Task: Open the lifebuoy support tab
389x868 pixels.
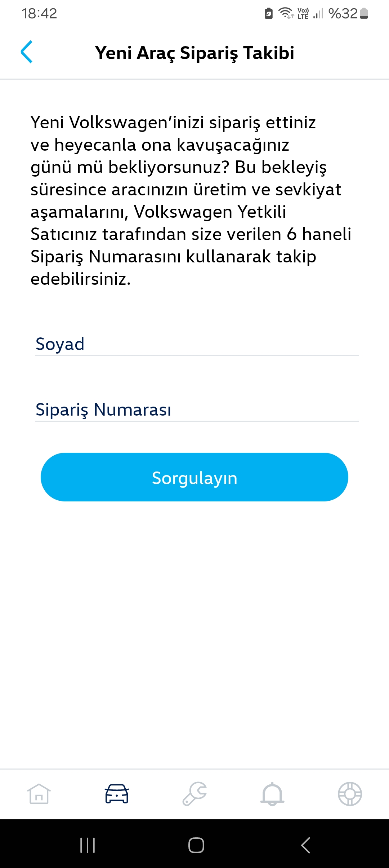Action: click(x=350, y=794)
